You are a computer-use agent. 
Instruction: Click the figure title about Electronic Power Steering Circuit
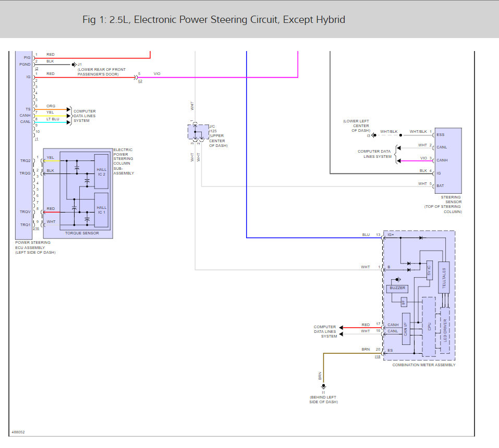pos(214,20)
